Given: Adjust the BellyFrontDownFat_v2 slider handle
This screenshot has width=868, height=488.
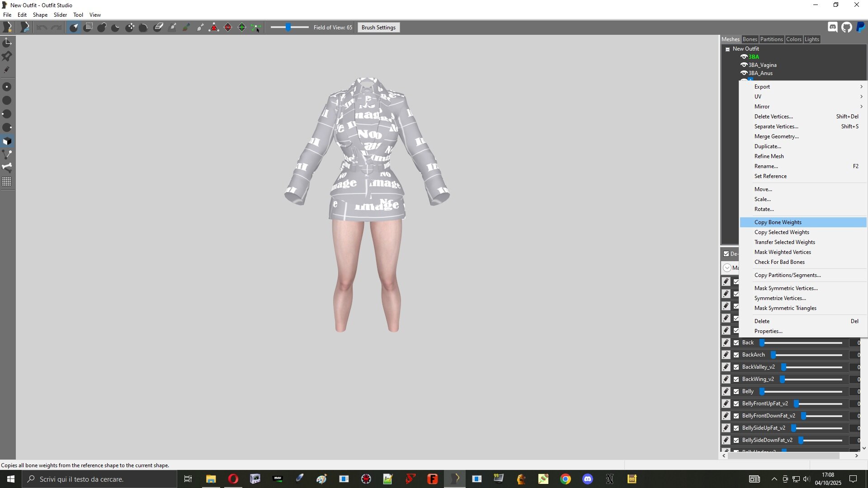Looking at the screenshot, I should click(804, 416).
